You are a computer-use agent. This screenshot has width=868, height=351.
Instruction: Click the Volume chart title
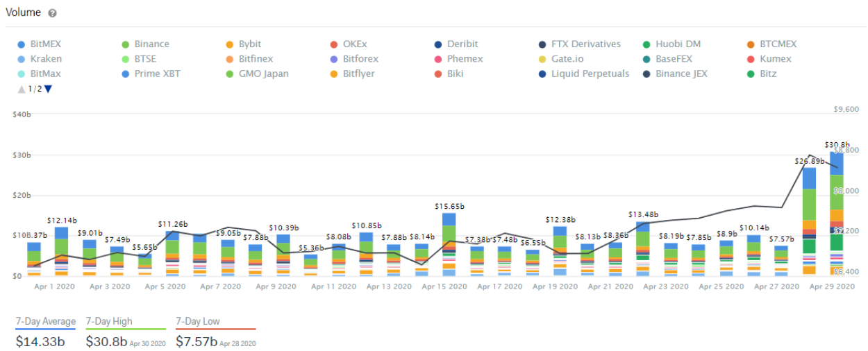(x=23, y=13)
